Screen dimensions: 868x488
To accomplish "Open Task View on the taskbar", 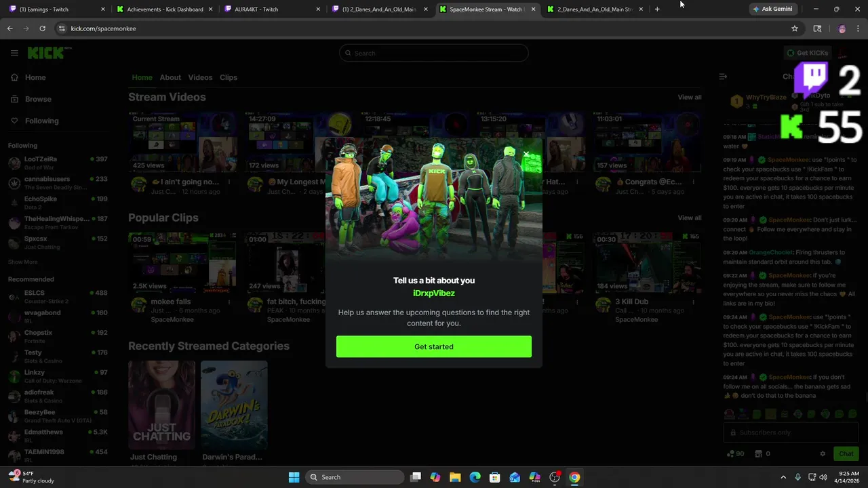I will point(416,477).
